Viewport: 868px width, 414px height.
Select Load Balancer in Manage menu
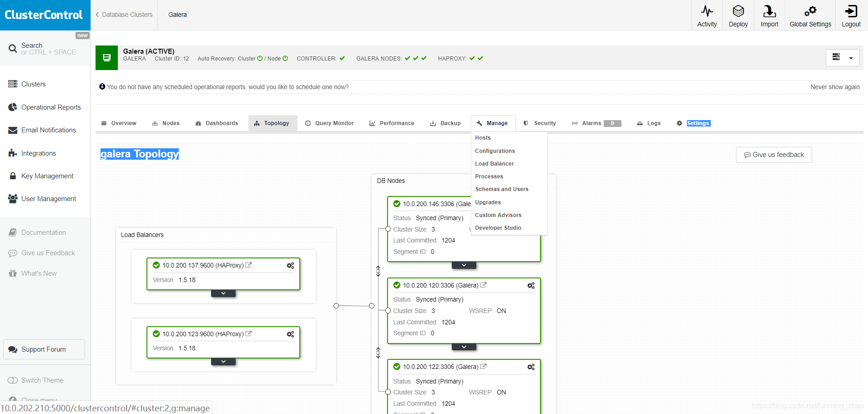click(x=495, y=164)
